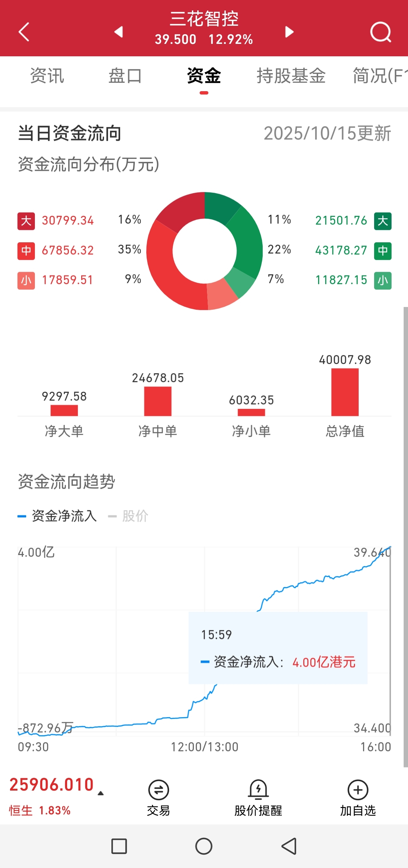Toggle the 股价 legend line

(x=128, y=516)
